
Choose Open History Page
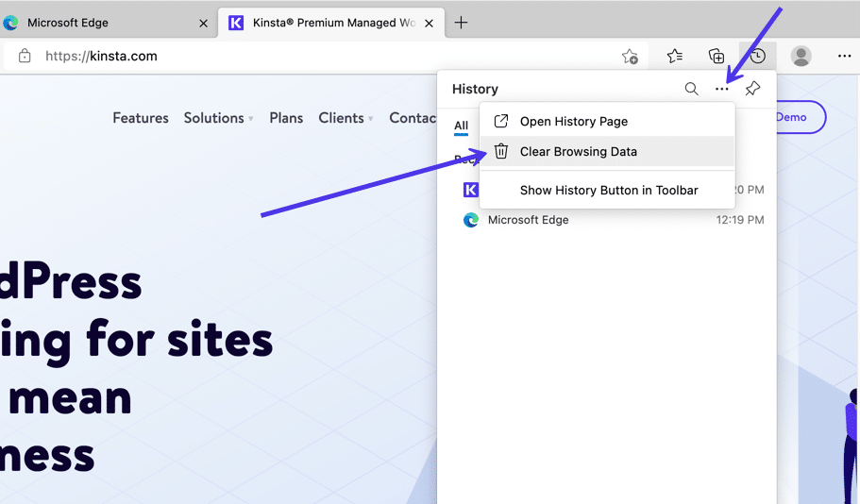pos(607,121)
